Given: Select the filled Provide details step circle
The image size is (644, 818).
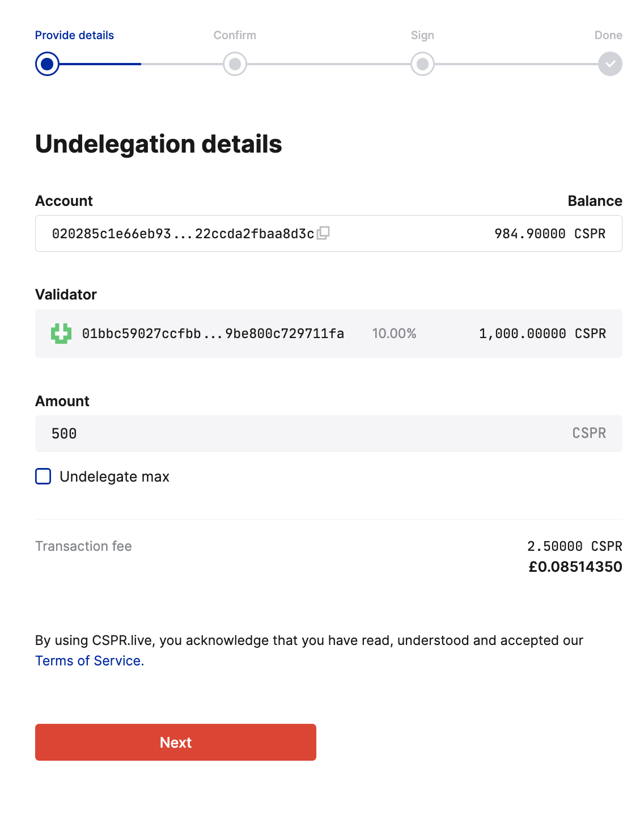Looking at the screenshot, I should (47, 64).
